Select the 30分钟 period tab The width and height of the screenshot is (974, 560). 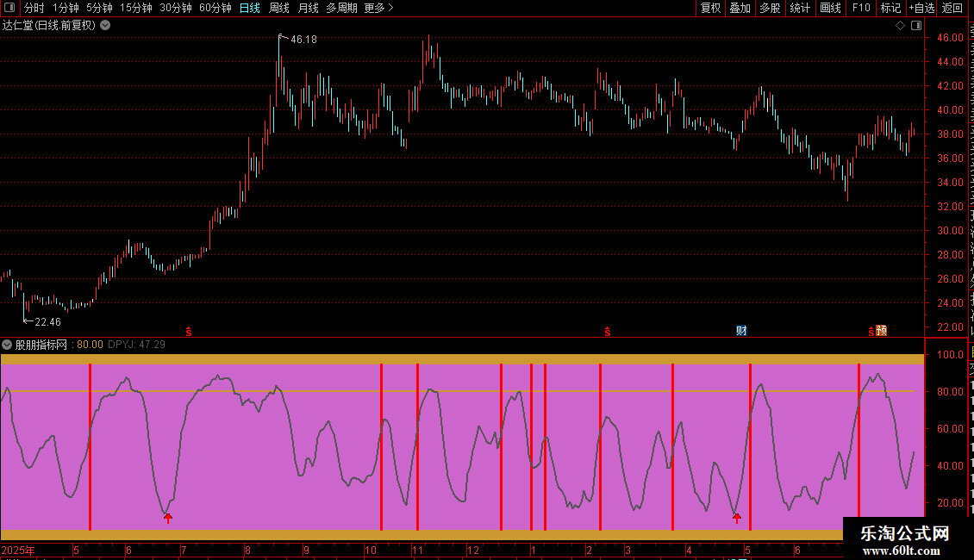[x=176, y=8]
